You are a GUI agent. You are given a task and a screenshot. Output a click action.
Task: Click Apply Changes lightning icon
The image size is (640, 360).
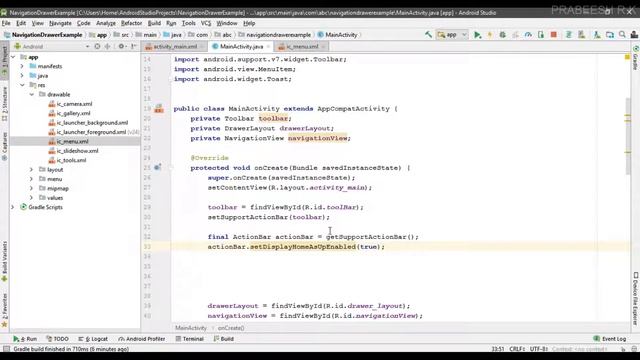pyautogui.click(x=490, y=35)
